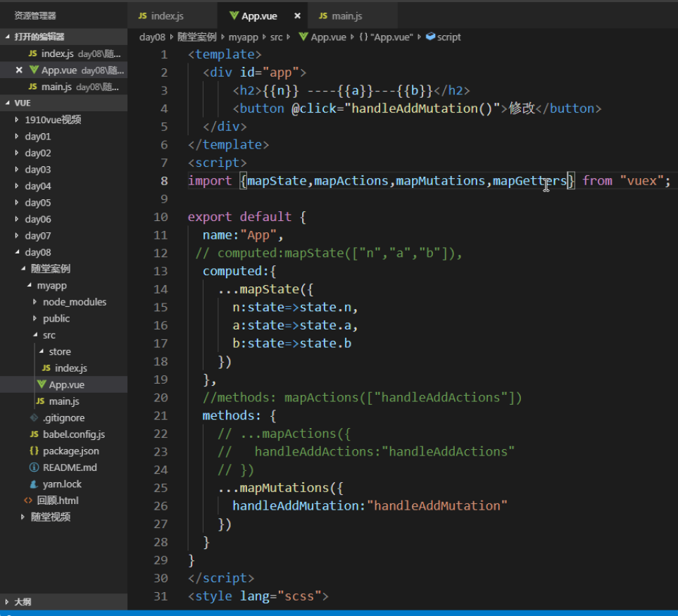
Task: Open README.md in the explorer
Action: pyautogui.click(x=63, y=467)
